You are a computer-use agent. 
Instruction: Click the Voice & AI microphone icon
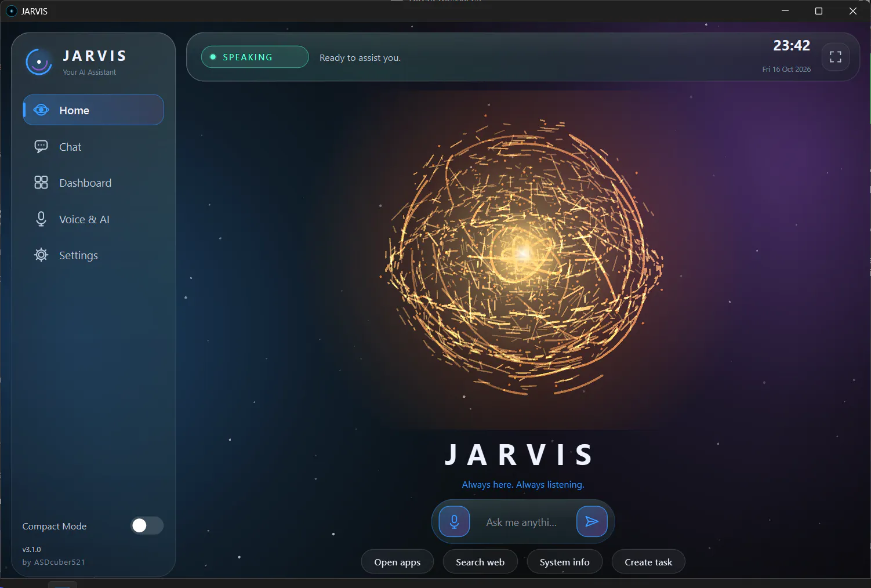pyautogui.click(x=41, y=219)
